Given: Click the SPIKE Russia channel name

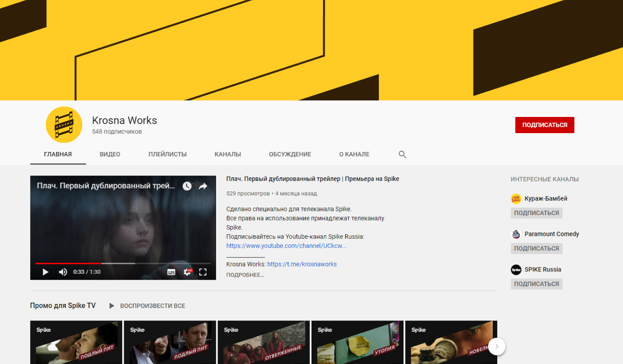Looking at the screenshot, I should coord(543,270).
